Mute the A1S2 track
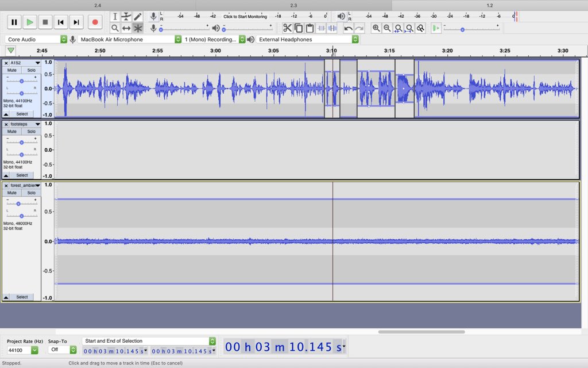This screenshot has width=588, height=368. [11, 70]
